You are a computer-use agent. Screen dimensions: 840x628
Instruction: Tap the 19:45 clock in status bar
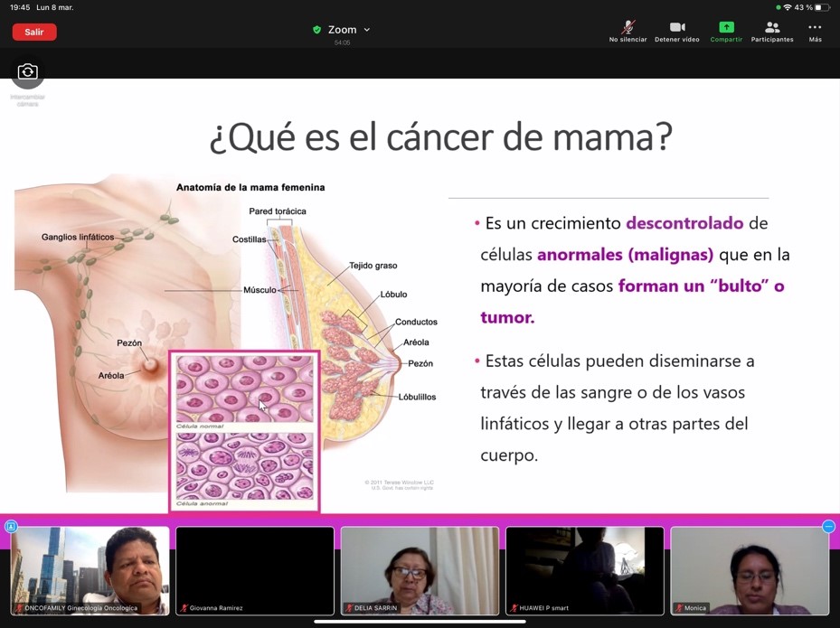20,7
